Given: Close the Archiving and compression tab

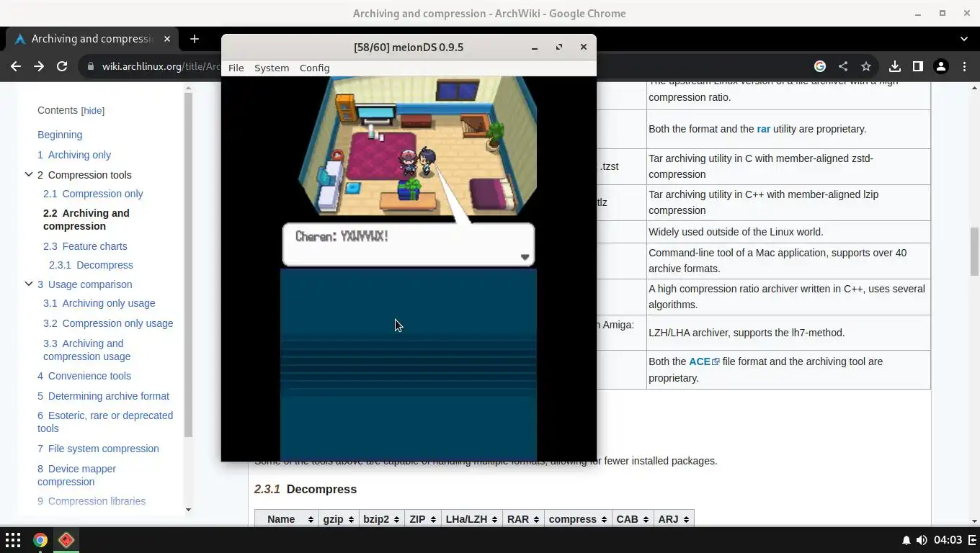Looking at the screenshot, I should pyautogui.click(x=167, y=39).
